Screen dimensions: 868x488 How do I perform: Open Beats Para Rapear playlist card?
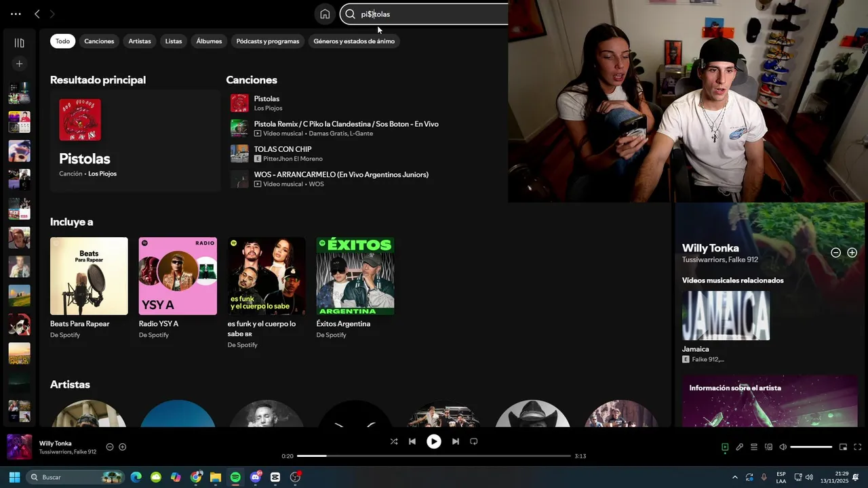tap(89, 288)
